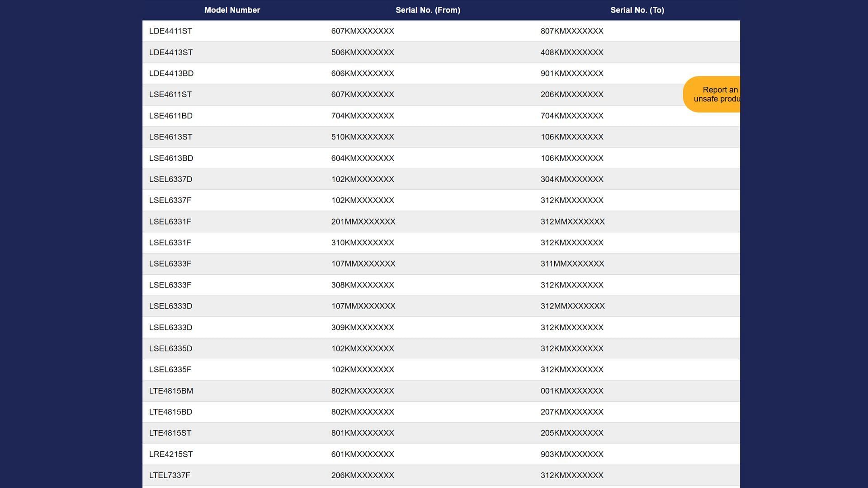Screen dimensions: 868x488
Task: Click the 'Report an unsafe product' button
Action: pos(712,94)
